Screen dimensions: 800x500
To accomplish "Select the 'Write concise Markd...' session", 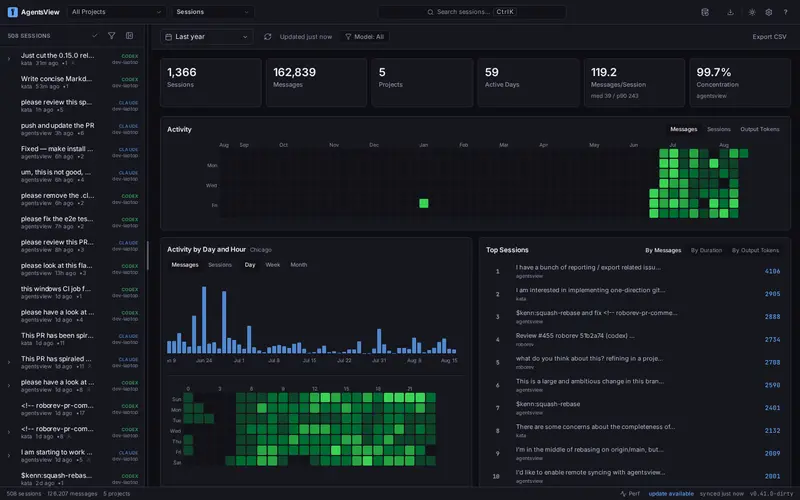I will point(72,82).
